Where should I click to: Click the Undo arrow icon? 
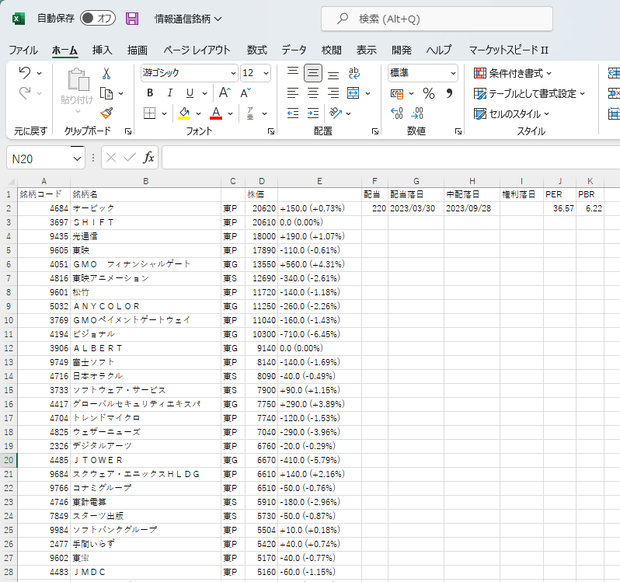click(x=25, y=73)
